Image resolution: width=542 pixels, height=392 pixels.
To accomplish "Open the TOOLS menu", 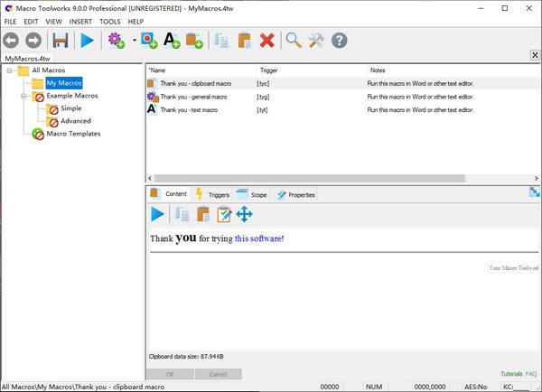I will point(110,21).
